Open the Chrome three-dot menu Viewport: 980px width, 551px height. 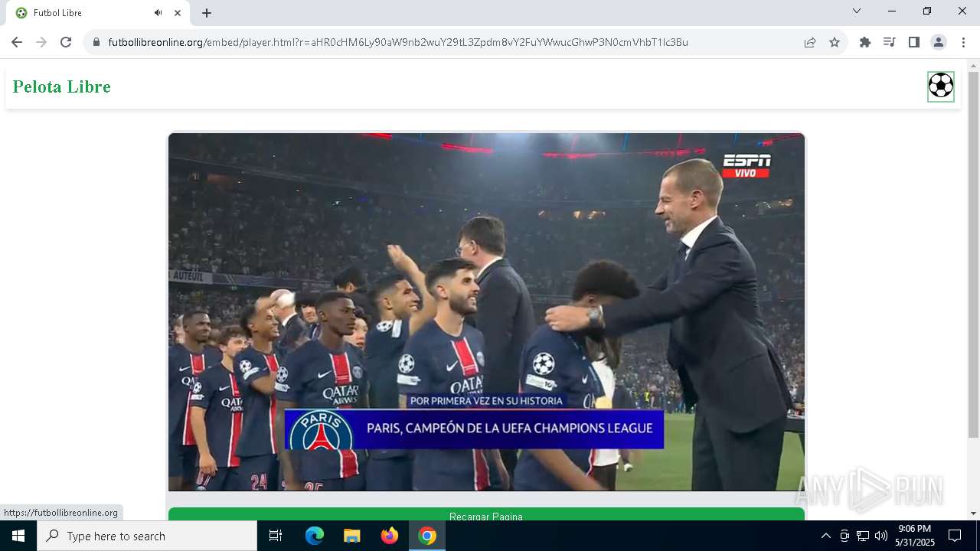[x=963, y=42]
